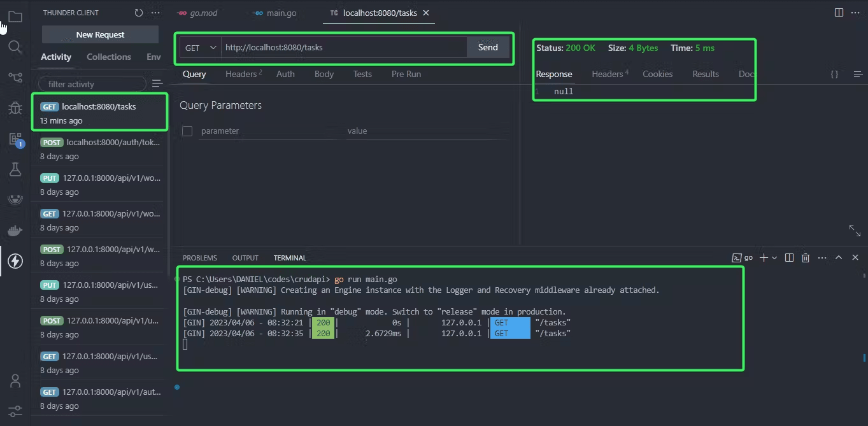The image size is (868, 426).
Task: Open the response Headers tab with 4
Action: [609, 74]
